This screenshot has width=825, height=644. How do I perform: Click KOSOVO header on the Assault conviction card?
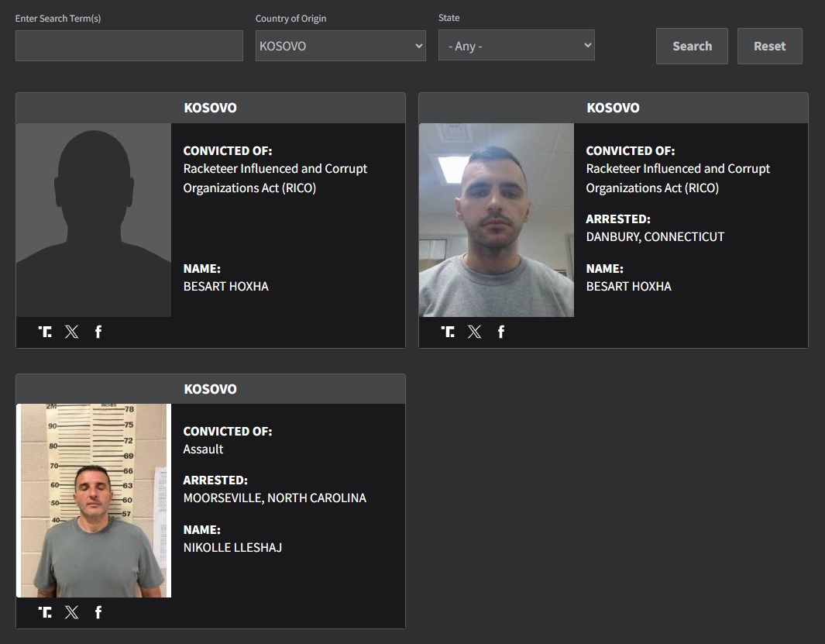coord(210,389)
